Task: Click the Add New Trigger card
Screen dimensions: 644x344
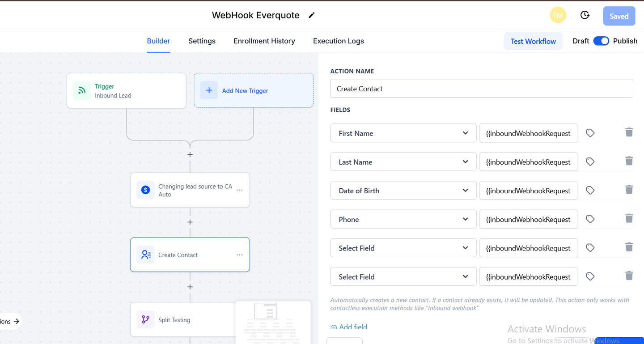Action: click(254, 90)
